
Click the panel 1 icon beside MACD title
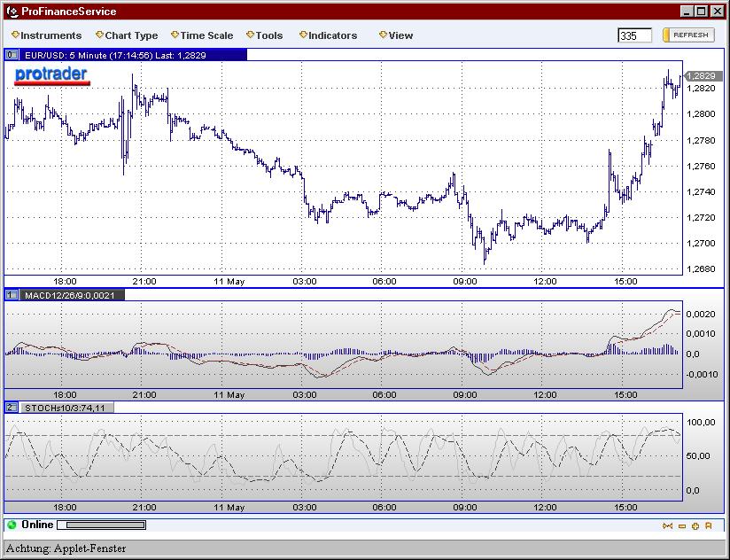12,295
